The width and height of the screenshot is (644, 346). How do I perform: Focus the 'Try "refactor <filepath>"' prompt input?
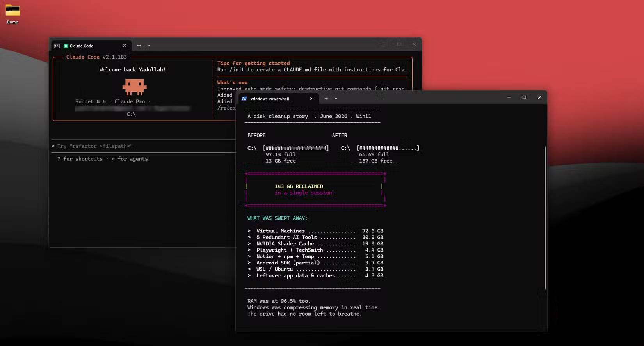click(144, 146)
